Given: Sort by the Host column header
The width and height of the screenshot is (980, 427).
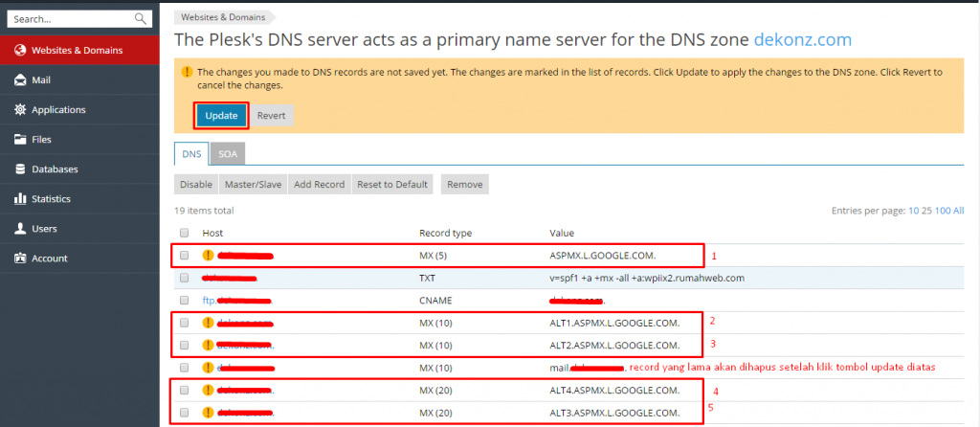Looking at the screenshot, I should 213,233.
